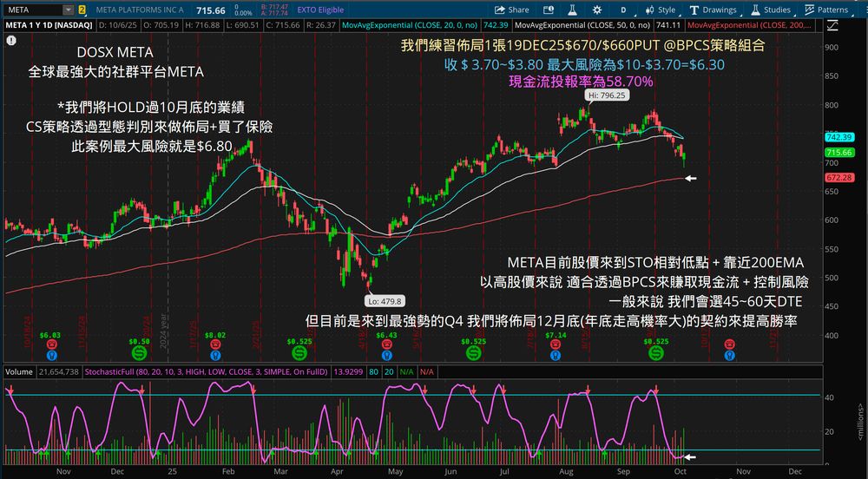The width and height of the screenshot is (868, 479).
Task: Toggle the stochastic 20 oversold level label
Action: coord(389,371)
